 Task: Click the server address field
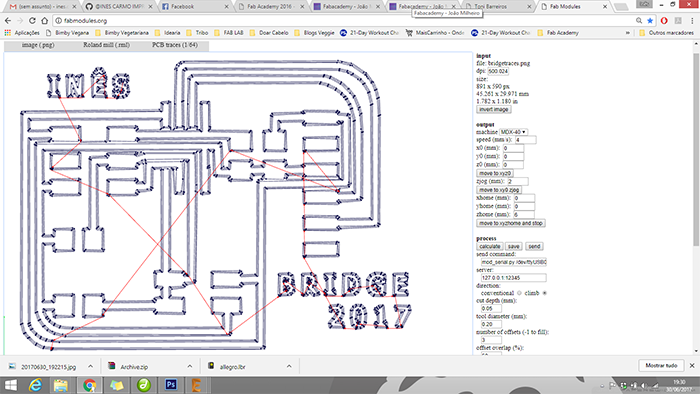pos(513,278)
